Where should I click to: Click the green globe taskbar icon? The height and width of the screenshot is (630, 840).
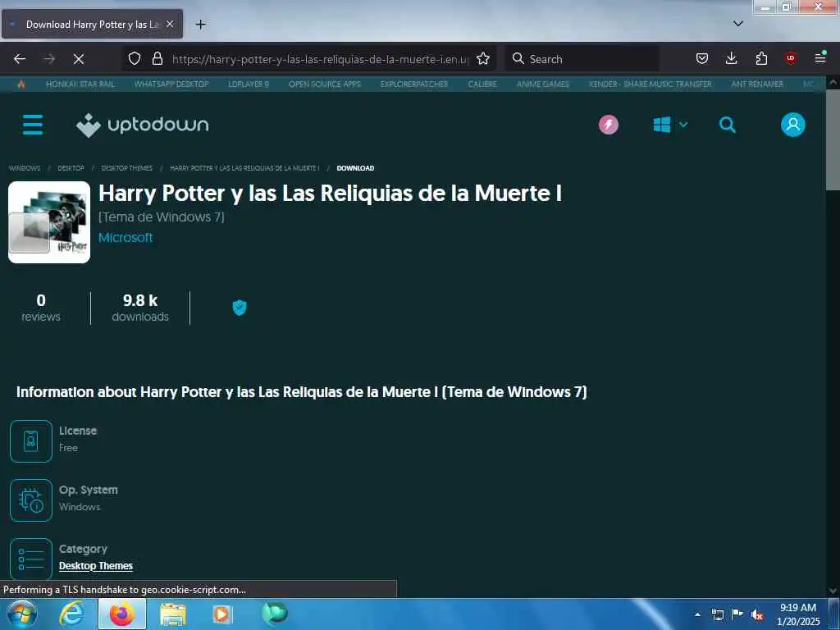[x=275, y=614]
